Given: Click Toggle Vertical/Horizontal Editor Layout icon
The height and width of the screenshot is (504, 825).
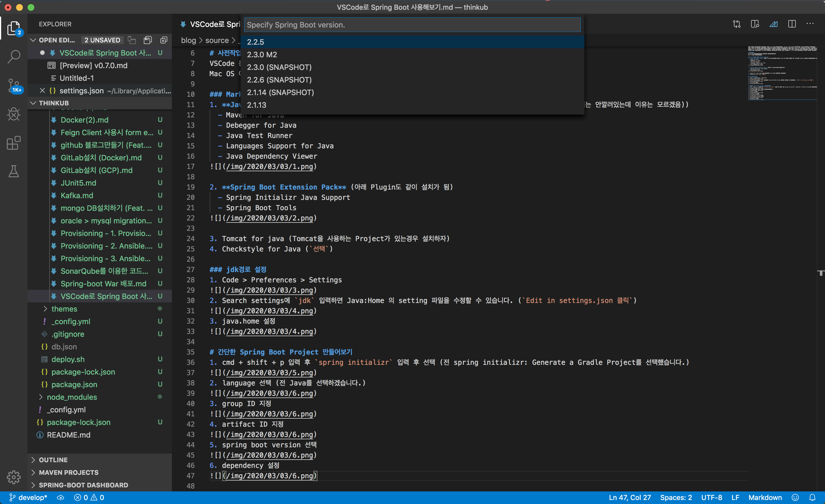Looking at the screenshot, I should pos(132,40).
